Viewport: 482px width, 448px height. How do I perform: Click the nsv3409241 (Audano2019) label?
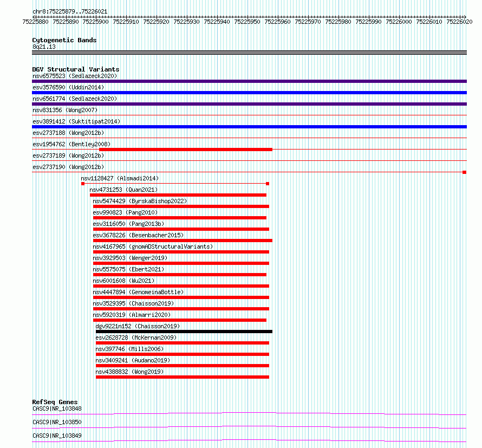point(133,360)
